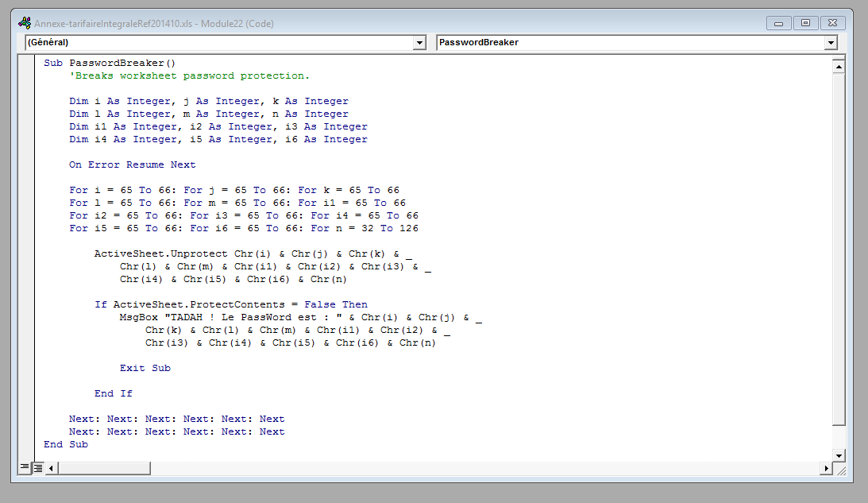Image resolution: width=868 pixels, height=503 pixels.
Task: Click the down arrow of the vertical scrollbar
Action: [839, 455]
